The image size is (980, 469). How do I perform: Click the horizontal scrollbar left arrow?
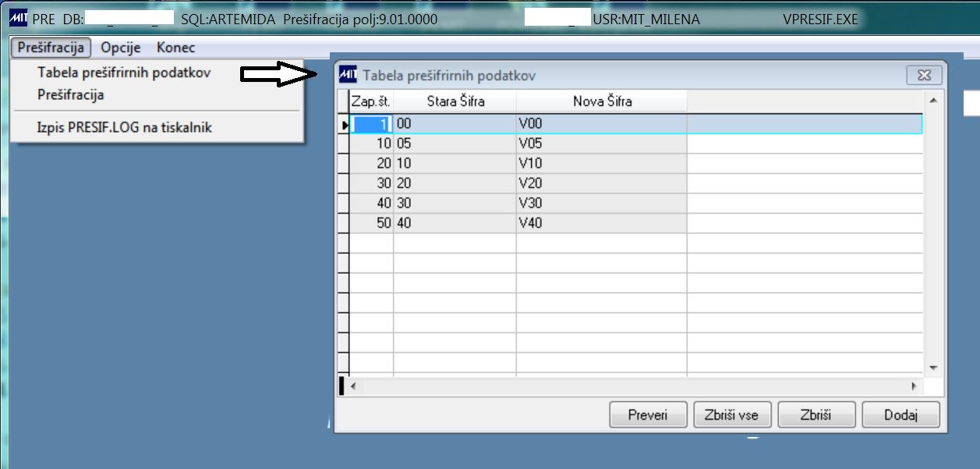[x=352, y=386]
